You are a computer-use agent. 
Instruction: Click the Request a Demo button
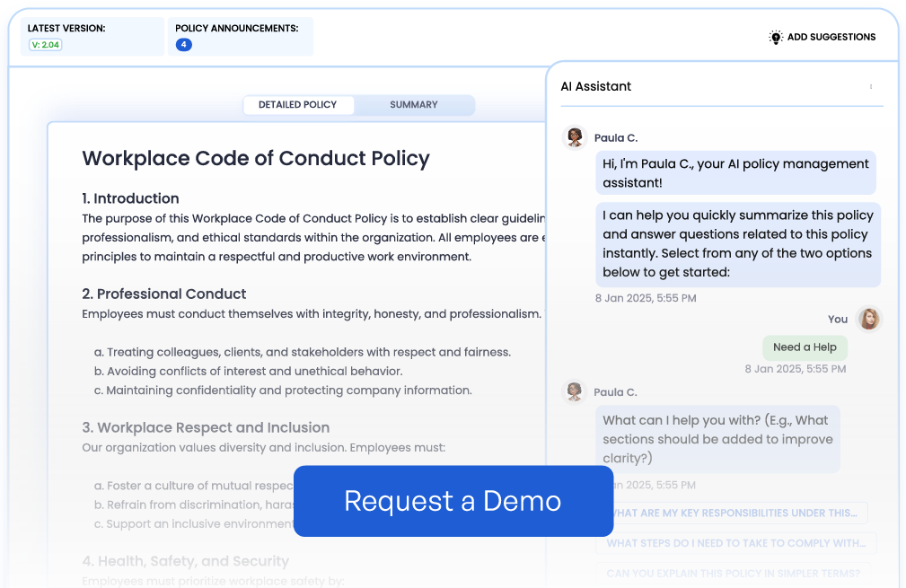point(453,501)
